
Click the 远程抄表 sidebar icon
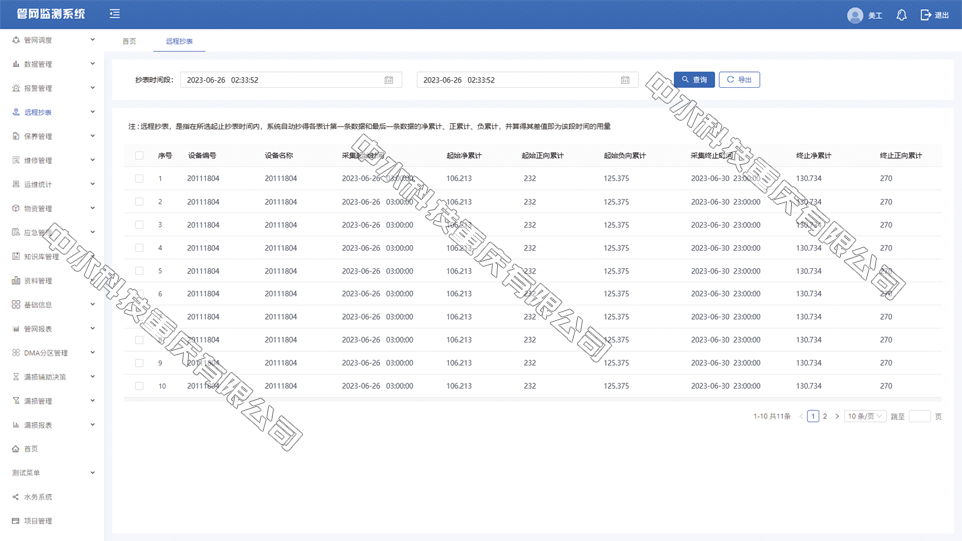(16, 112)
